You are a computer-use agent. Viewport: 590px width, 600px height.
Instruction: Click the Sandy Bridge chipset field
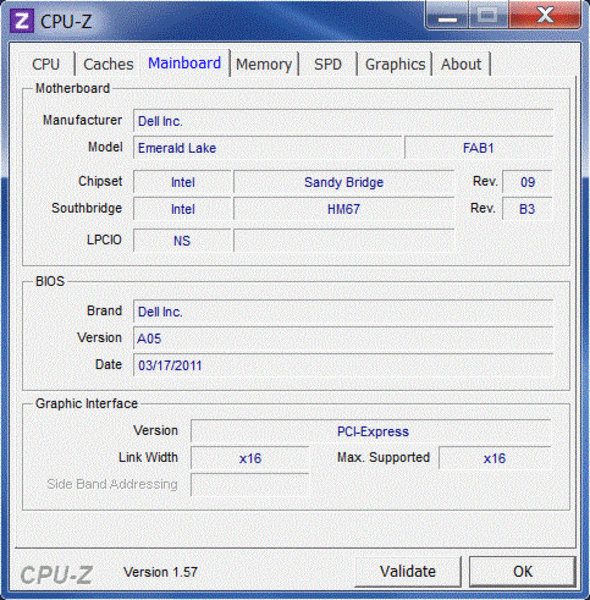[344, 182]
